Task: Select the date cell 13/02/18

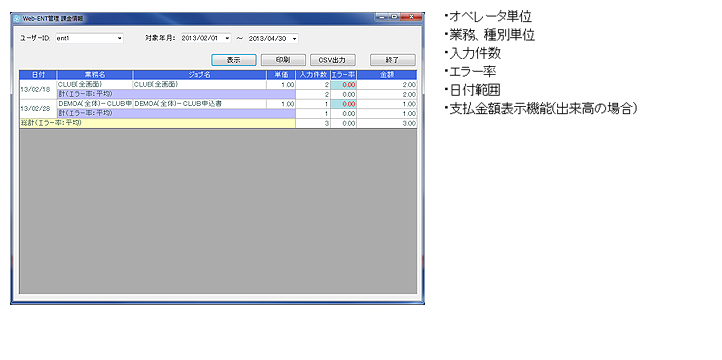Action: click(x=38, y=89)
